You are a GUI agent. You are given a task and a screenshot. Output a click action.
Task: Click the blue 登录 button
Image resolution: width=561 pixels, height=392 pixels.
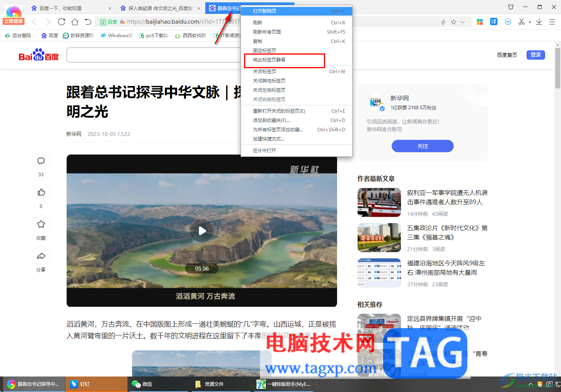(x=535, y=55)
